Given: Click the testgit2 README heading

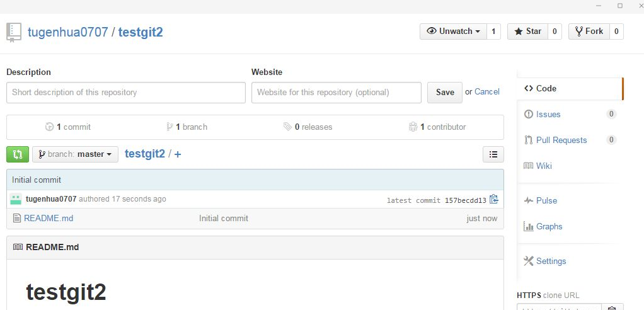Looking at the screenshot, I should 66,292.
